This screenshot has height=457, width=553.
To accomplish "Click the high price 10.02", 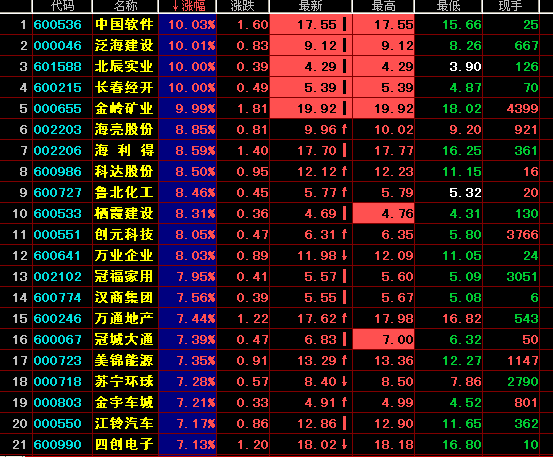I will point(394,129).
